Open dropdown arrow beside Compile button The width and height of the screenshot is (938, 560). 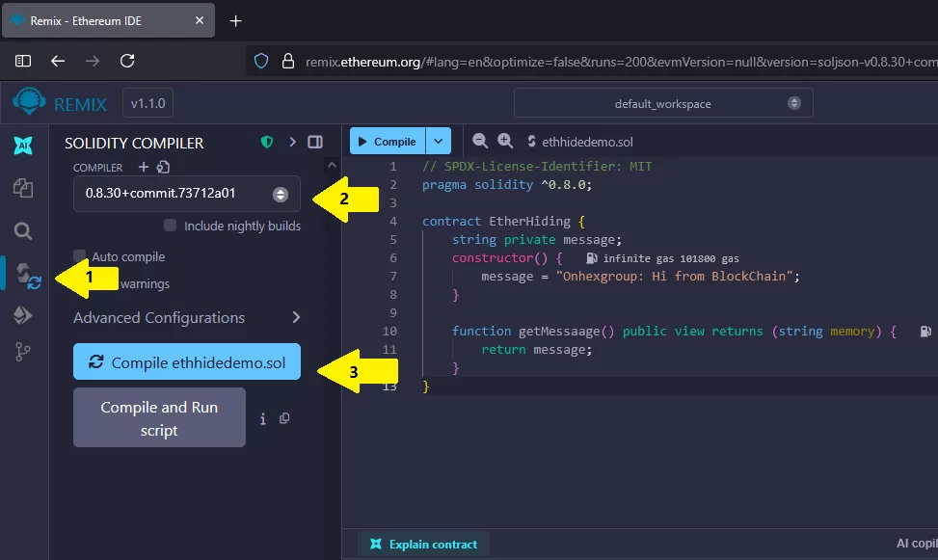click(x=439, y=142)
